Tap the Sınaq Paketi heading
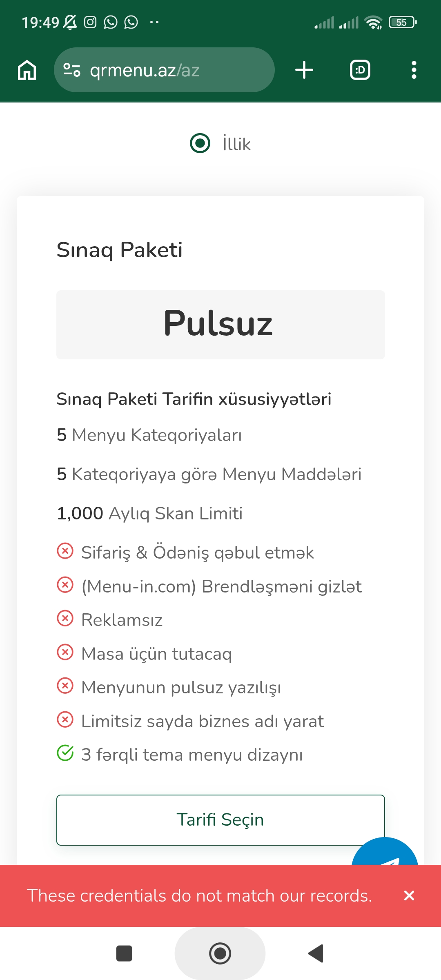The image size is (441, 980). click(x=119, y=249)
